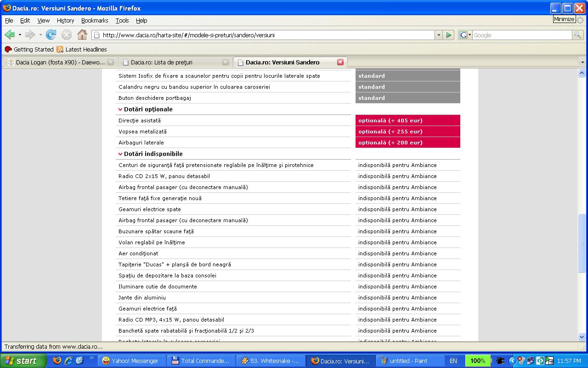This screenshot has width=588, height=368.
Task: Click optională (+ 200 eur) red cell
Action: [408, 143]
